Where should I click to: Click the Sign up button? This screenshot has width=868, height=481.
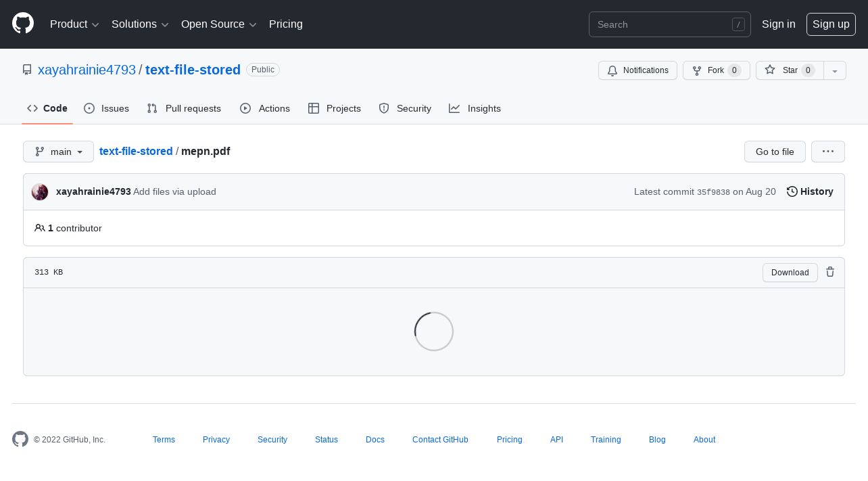point(831,24)
